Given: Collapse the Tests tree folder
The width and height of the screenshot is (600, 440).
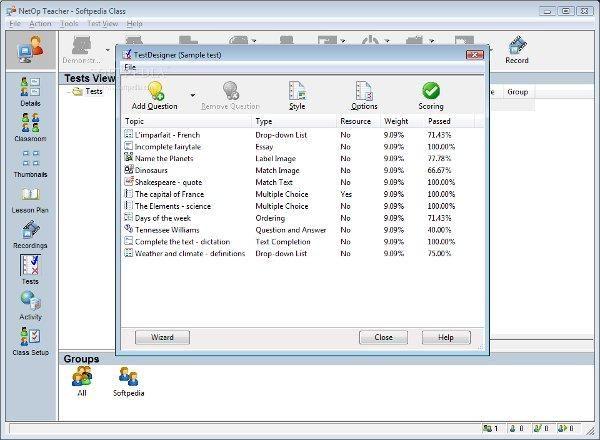Looking at the screenshot, I should coord(68,92).
